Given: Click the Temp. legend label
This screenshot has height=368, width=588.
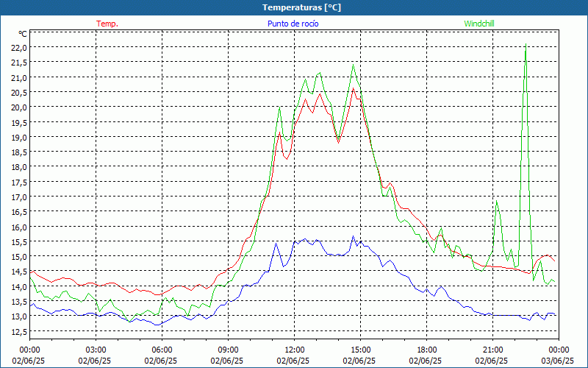Looking at the screenshot, I should click(x=107, y=24).
